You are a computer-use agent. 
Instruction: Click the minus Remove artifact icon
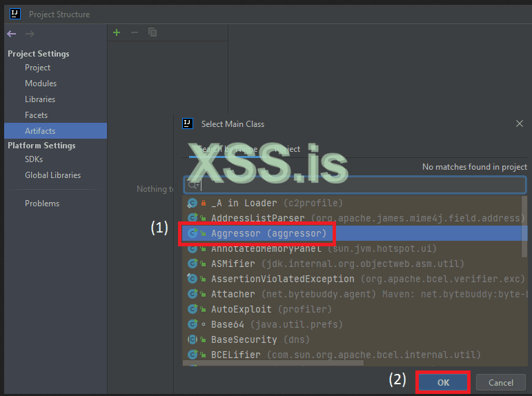[x=135, y=32]
